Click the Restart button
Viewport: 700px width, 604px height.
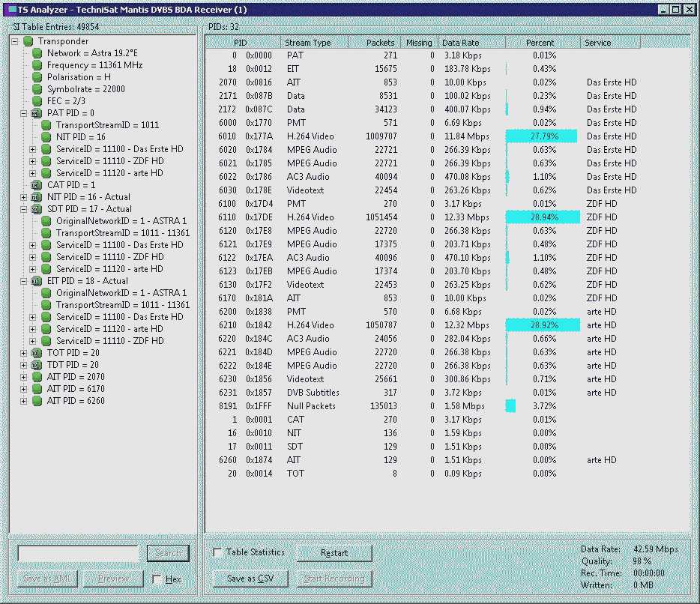pos(334,553)
